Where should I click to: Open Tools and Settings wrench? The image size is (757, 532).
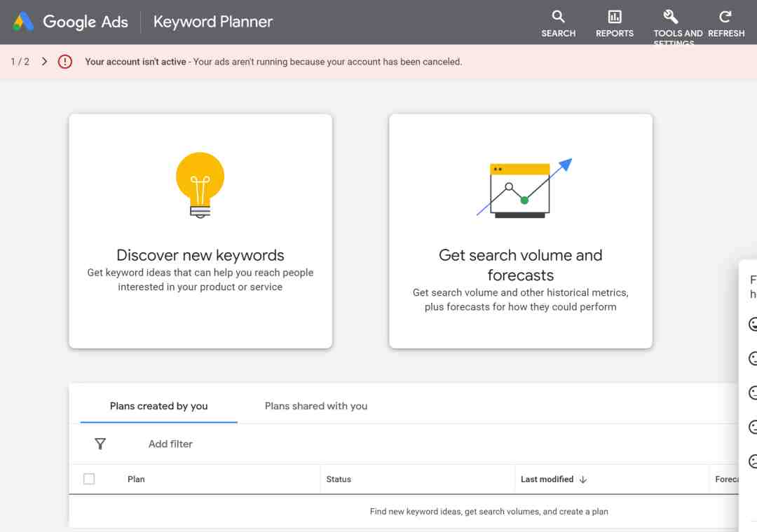pyautogui.click(x=671, y=17)
